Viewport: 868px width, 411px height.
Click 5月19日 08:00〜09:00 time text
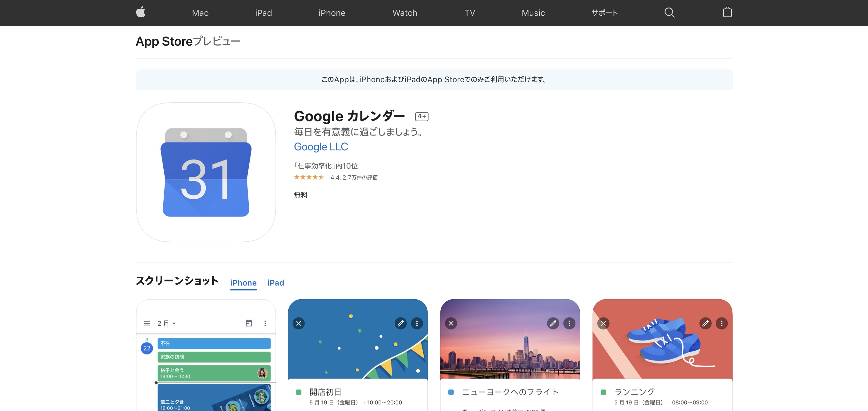pyautogui.click(x=661, y=402)
